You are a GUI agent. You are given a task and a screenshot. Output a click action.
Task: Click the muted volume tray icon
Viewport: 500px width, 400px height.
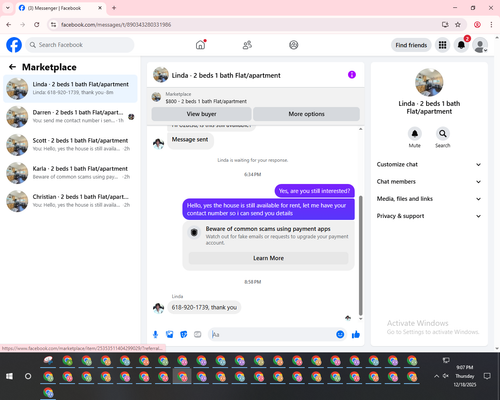point(446,376)
